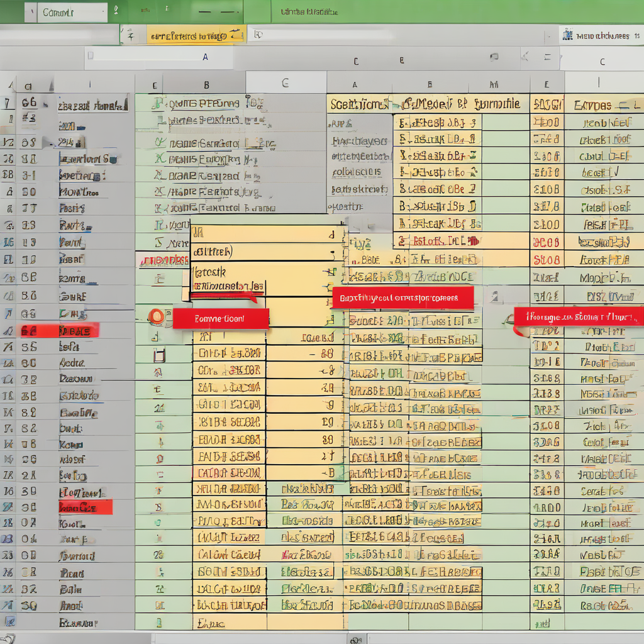Select the highlighted column C header
The height and width of the screenshot is (644, 644).
(x=286, y=82)
